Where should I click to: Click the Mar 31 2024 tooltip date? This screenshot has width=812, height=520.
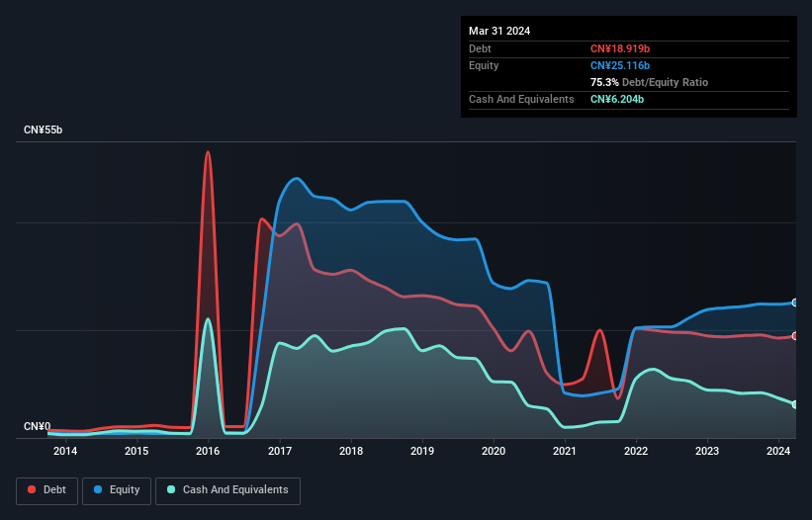[x=499, y=31]
